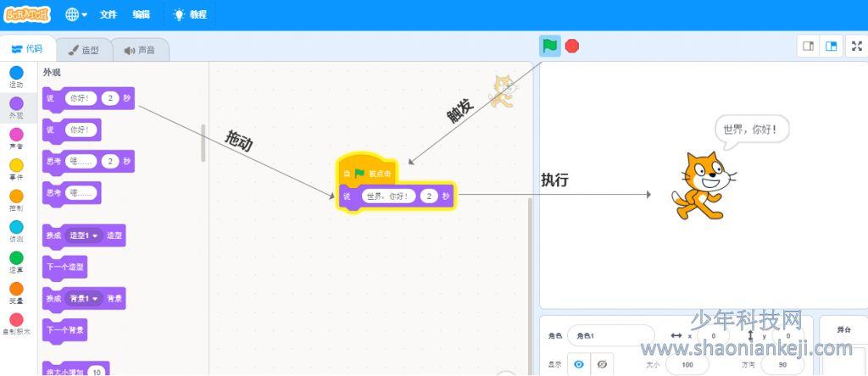
Task: Switch to the 造型 tab
Action: click(84, 50)
